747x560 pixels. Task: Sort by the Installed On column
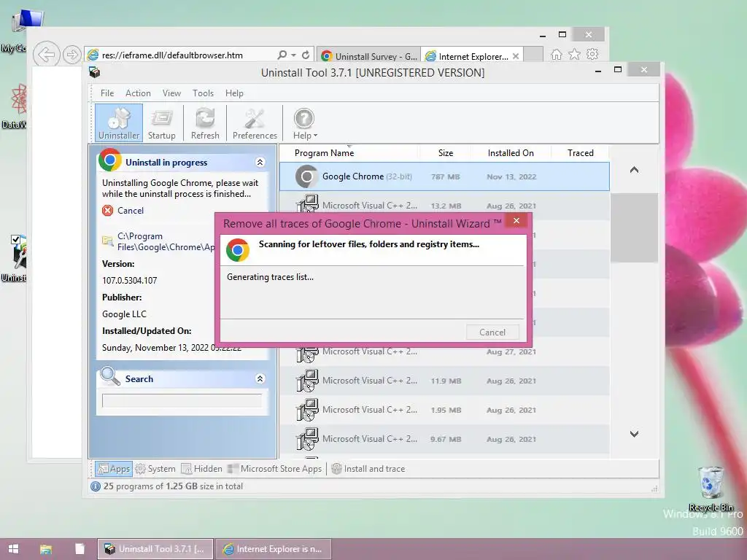coord(511,153)
